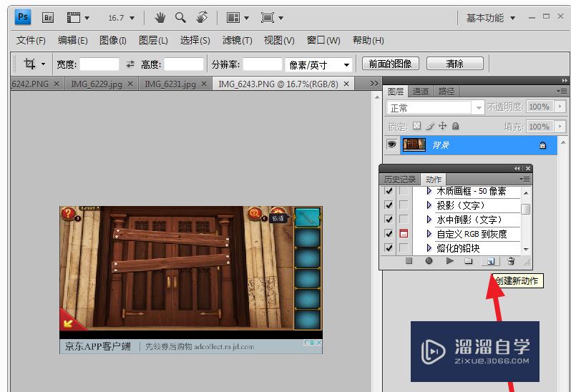Switch to the IMG_6229.jpg document tab
The width and height of the screenshot is (571, 392).
pos(97,84)
